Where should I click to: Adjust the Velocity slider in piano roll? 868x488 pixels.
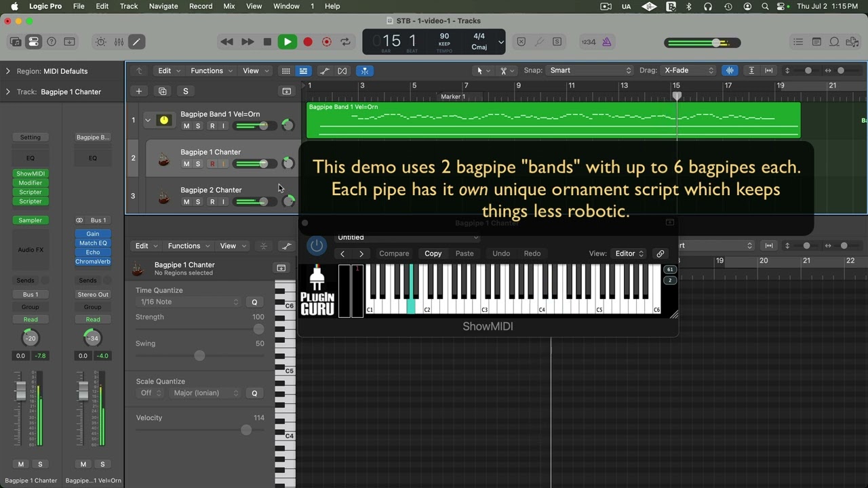pos(200,430)
